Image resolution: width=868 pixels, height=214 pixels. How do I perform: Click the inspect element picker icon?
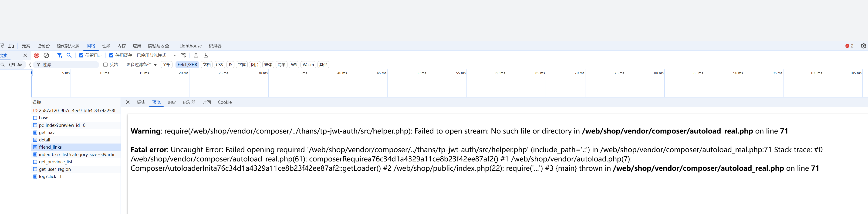(x=2, y=46)
